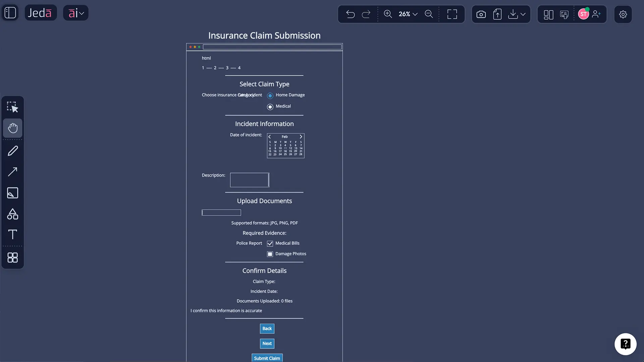Choose the Arrow connector tool
644x362 pixels.
pyautogui.click(x=12, y=172)
